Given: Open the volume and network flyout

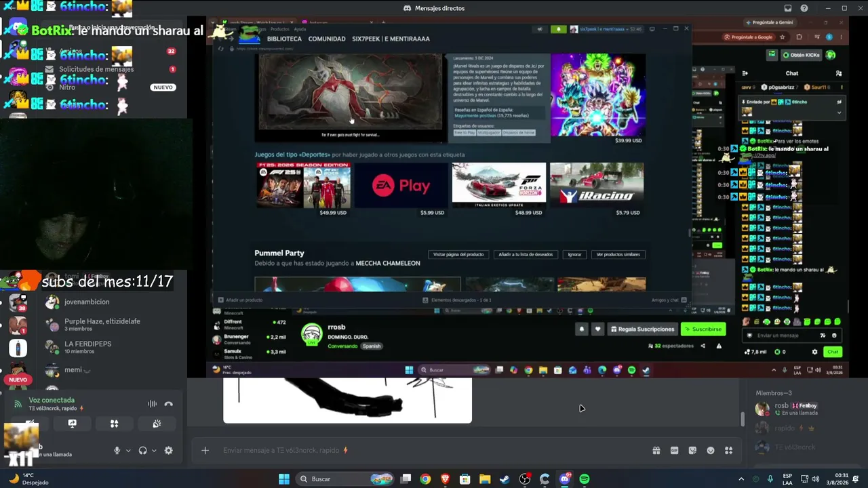Looking at the screenshot, I should point(810,479).
